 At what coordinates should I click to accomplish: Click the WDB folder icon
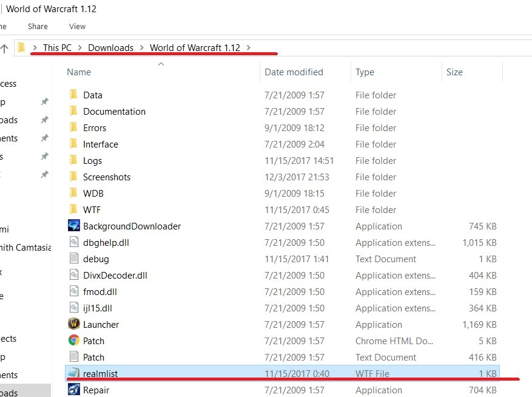pos(73,193)
